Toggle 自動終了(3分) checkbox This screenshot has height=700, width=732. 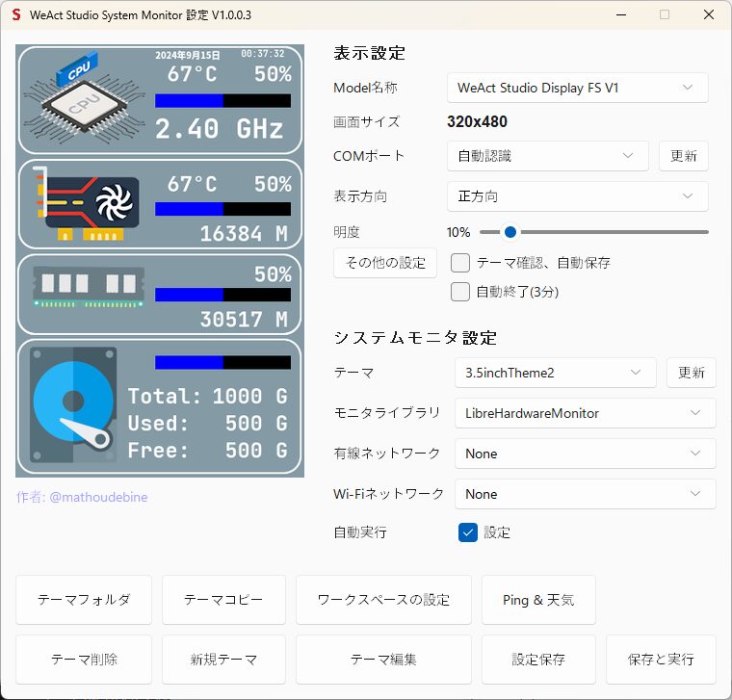(460, 292)
